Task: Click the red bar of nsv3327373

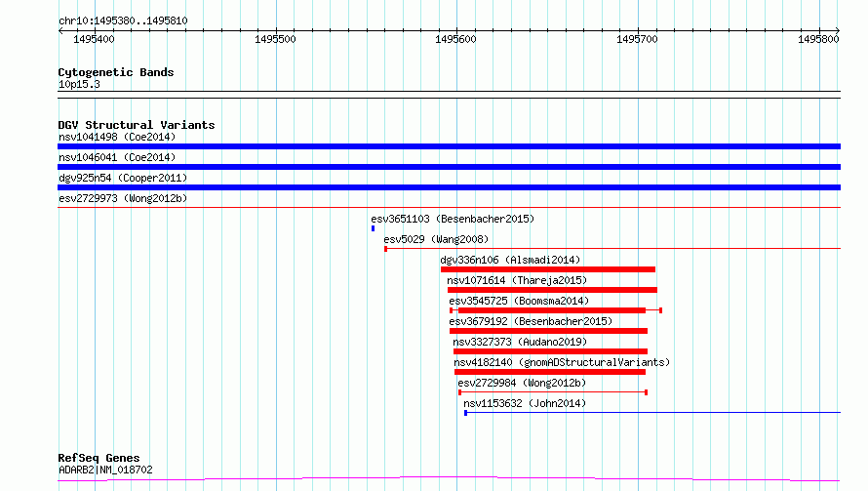Action: (x=550, y=351)
